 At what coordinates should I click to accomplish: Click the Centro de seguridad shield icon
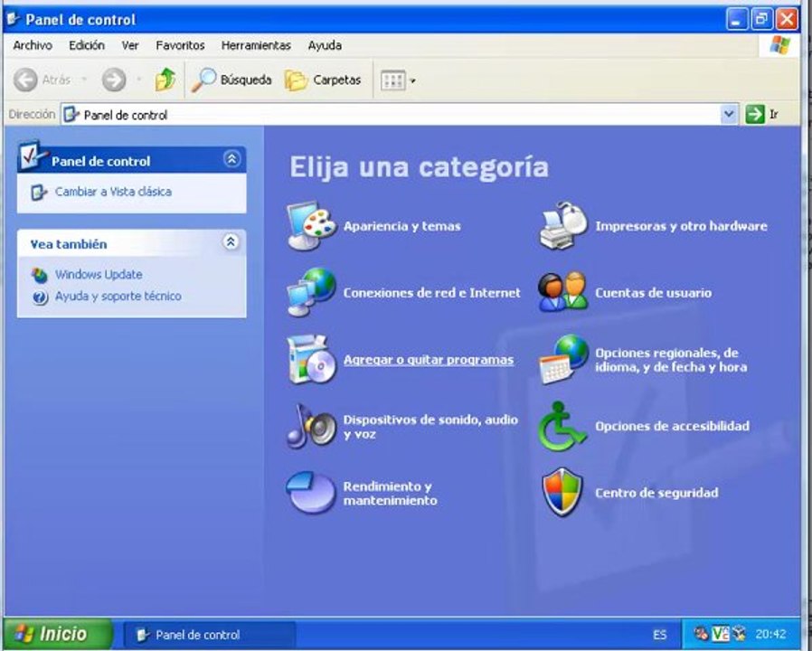point(562,493)
